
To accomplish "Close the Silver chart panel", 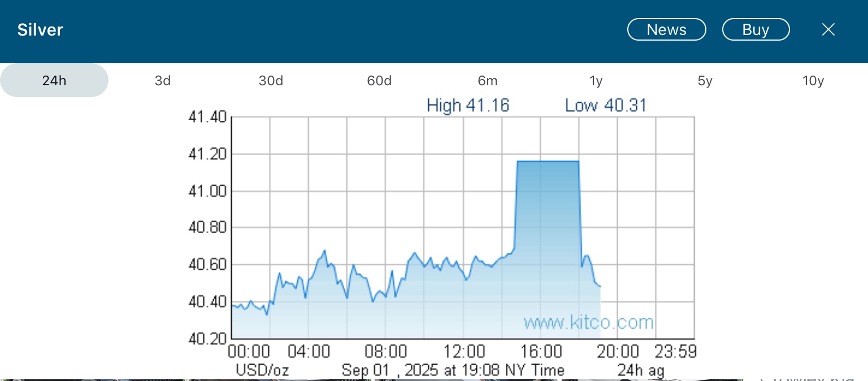I will click(828, 30).
